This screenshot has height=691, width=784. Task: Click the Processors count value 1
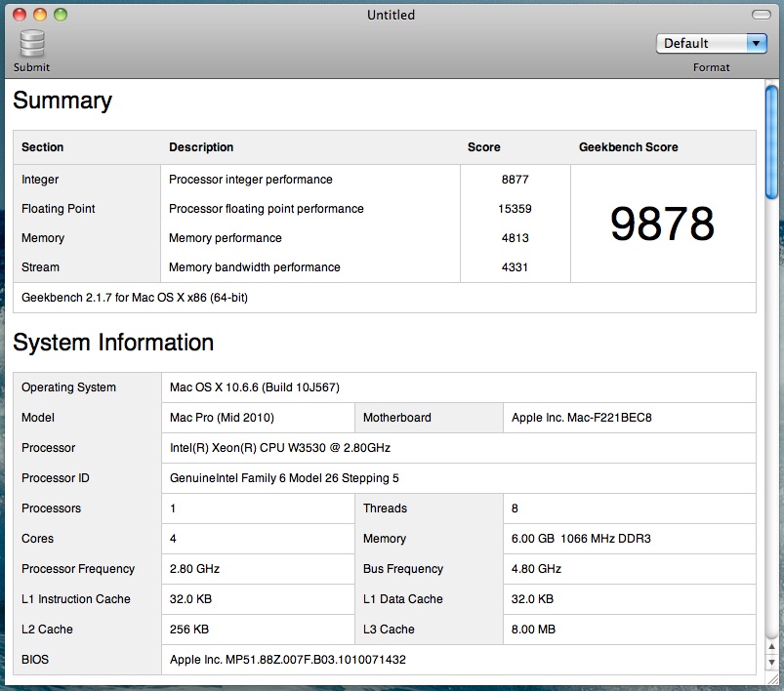click(173, 508)
